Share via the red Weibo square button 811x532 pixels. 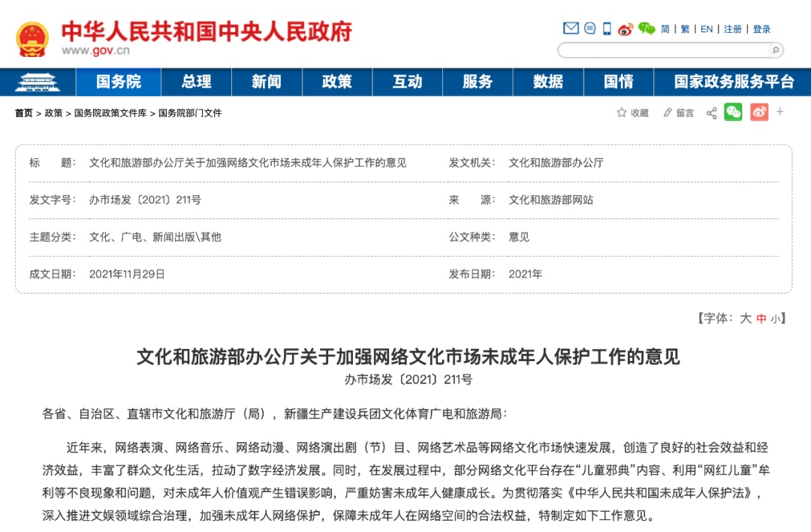759,113
